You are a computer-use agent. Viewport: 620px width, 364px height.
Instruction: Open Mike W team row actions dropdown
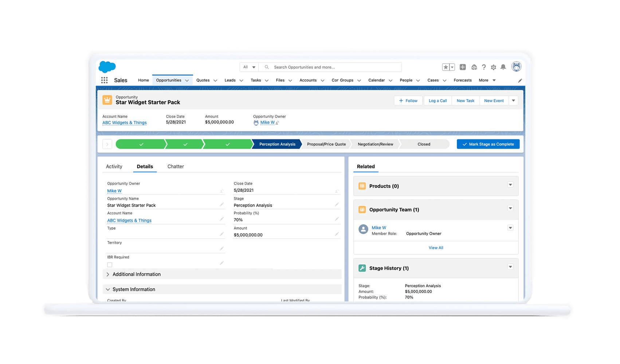[510, 228]
